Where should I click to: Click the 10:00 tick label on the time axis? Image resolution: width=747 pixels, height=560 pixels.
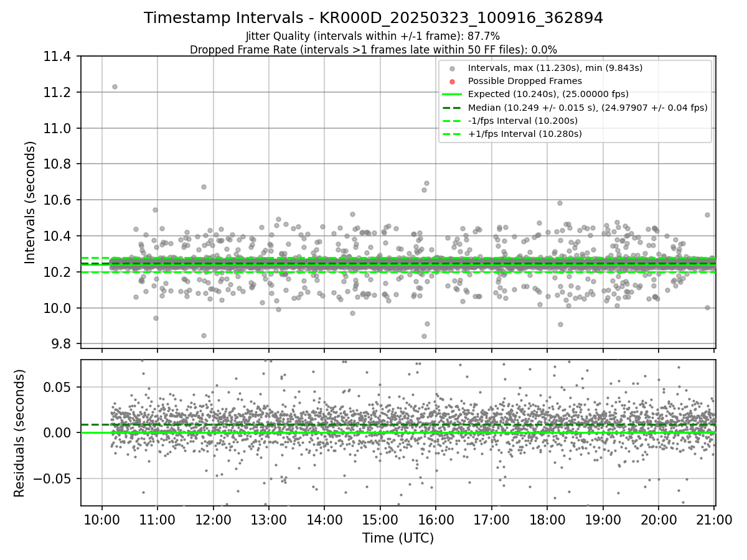tap(102, 520)
